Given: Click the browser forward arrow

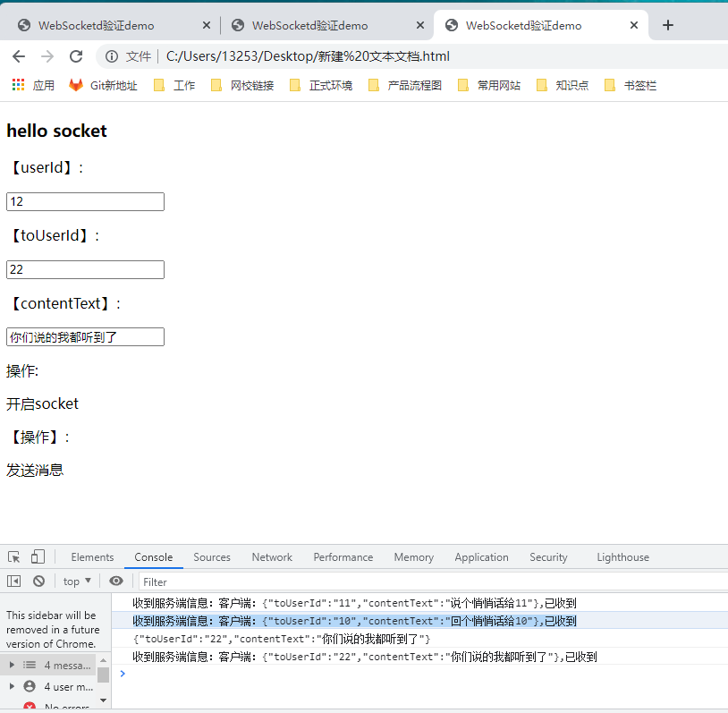Looking at the screenshot, I should 47,56.
